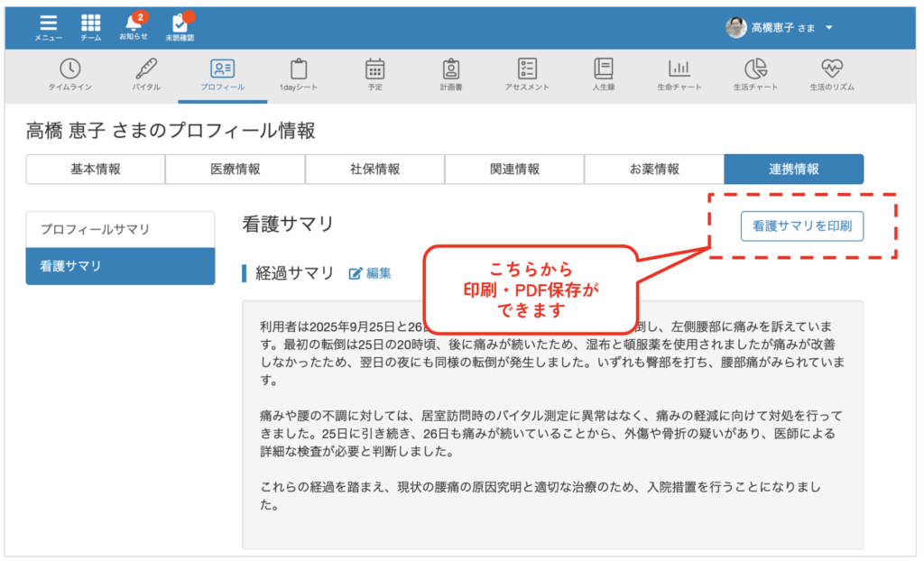Image resolution: width=924 pixels, height=561 pixels.
Task: Open the 生命チャート bar graph icon
Action: 679,69
